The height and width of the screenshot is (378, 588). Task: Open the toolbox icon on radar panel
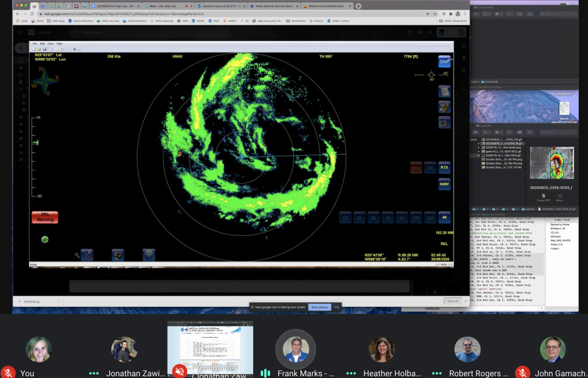(444, 107)
